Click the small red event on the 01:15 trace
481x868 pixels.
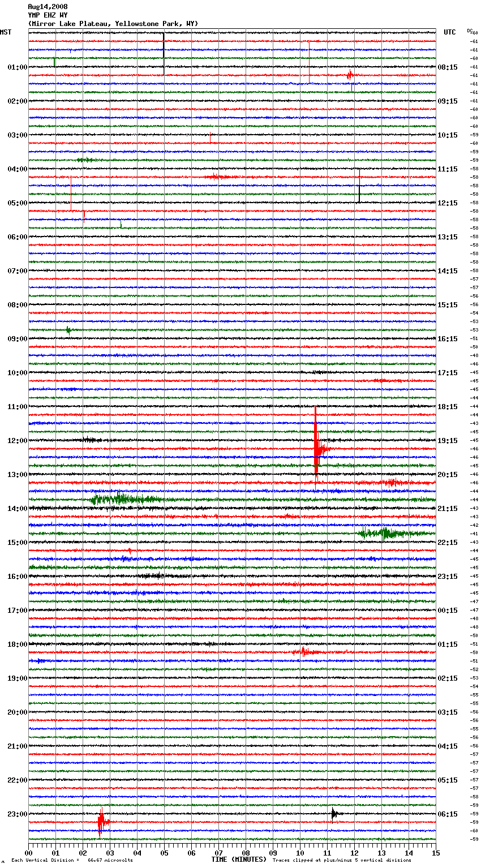click(350, 75)
